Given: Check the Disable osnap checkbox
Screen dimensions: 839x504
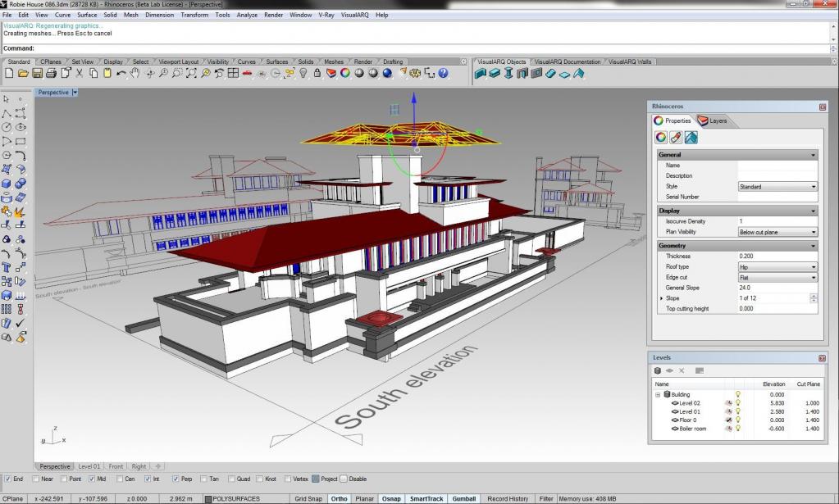Looking at the screenshot, I should point(344,479).
